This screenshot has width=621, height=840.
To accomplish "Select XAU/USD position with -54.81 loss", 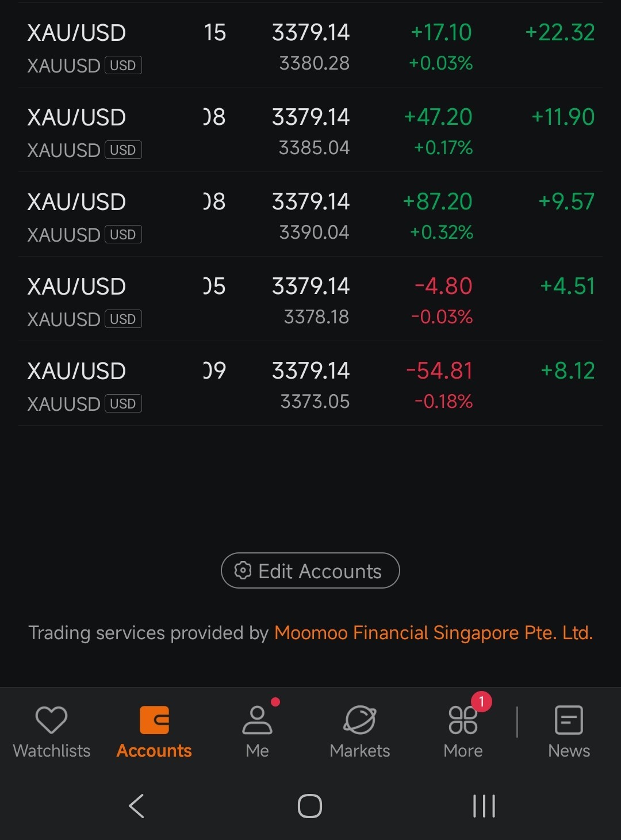I will point(310,384).
